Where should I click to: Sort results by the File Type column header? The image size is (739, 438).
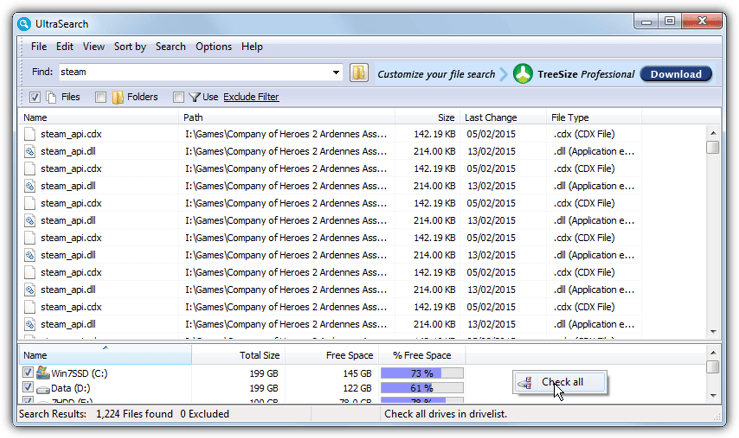pyautogui.click(x=593, y=117)
